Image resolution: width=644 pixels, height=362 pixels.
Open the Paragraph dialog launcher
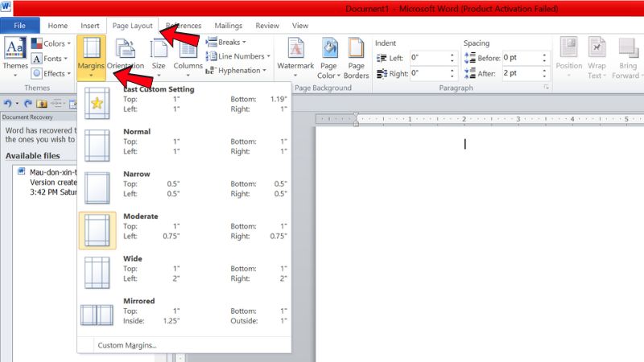(x=547, y=87)
